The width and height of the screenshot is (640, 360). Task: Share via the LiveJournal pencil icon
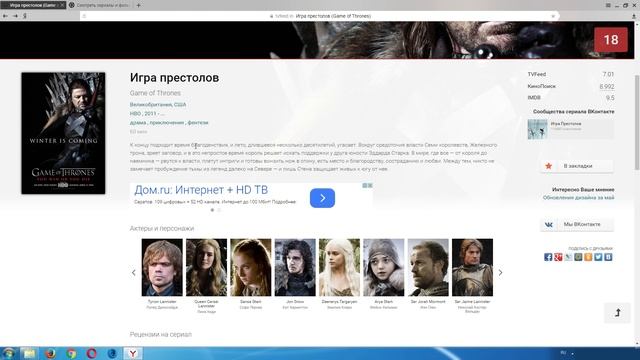(x=568, y=257)
